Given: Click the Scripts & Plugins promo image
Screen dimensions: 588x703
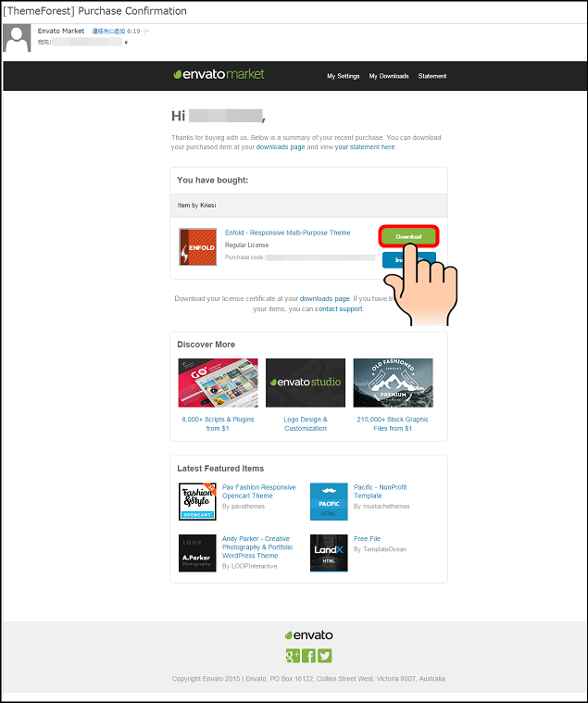Looking at the screenshot, I should (218, 383).
